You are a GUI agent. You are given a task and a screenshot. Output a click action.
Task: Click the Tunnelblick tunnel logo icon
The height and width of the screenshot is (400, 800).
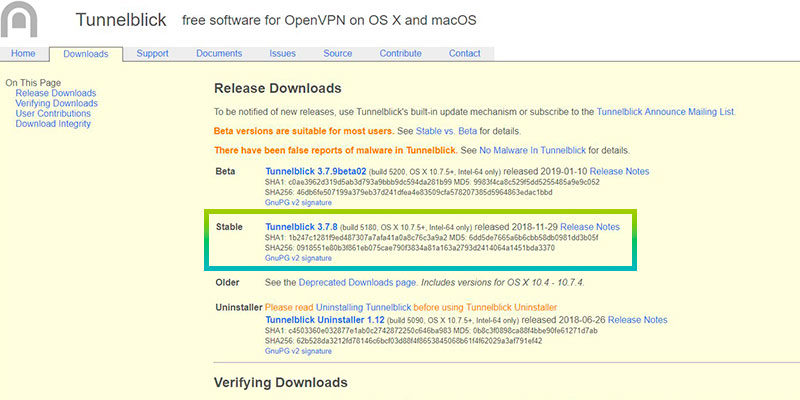[19, 19]
